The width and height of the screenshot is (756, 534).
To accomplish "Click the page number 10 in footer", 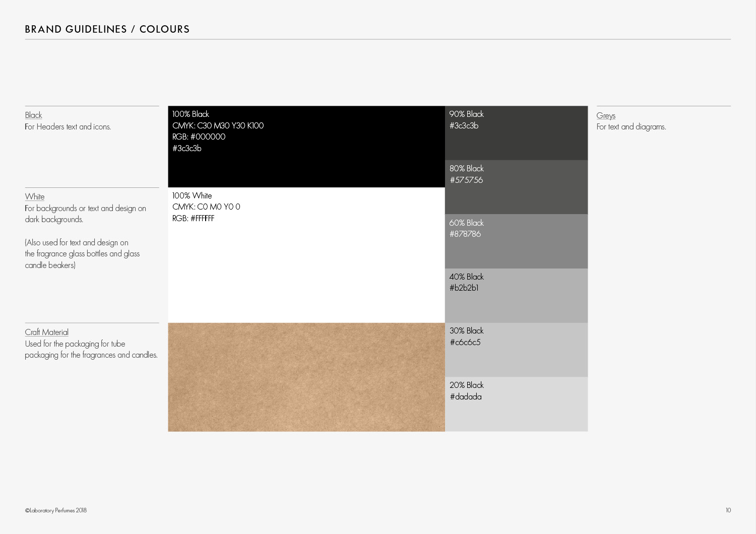I will point(728,510).
